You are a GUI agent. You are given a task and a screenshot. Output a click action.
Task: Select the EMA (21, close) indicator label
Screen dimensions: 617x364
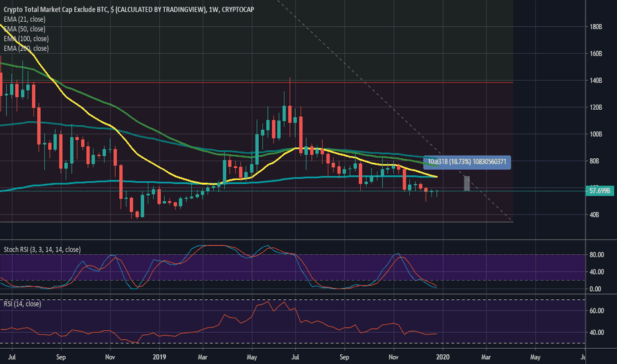(24, 19)
